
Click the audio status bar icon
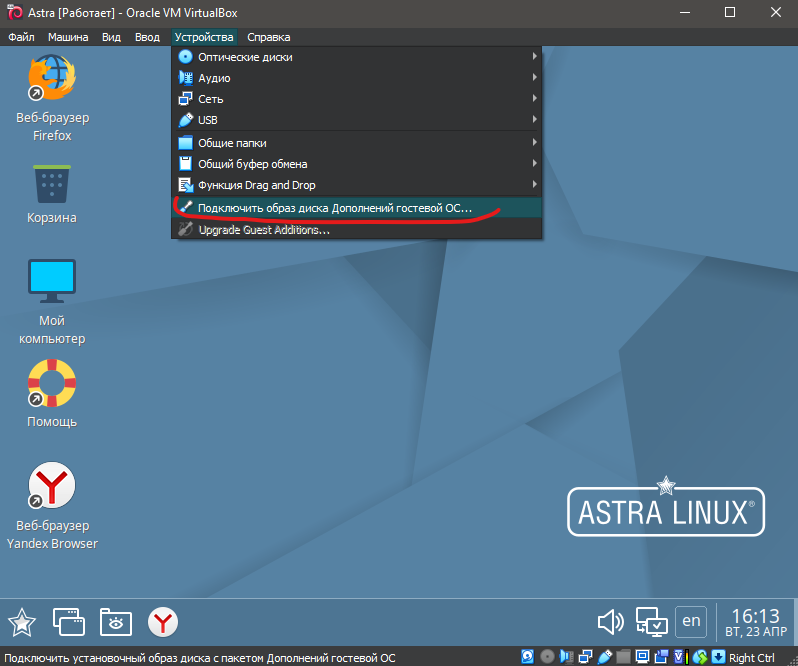[566, 657]
